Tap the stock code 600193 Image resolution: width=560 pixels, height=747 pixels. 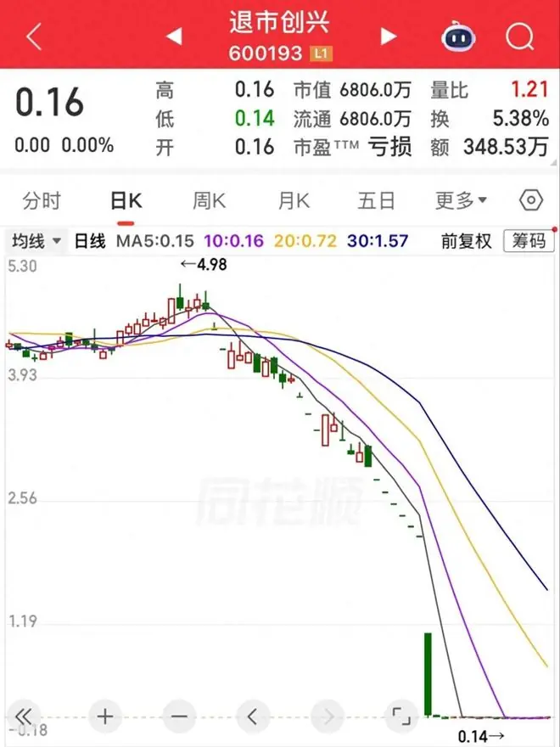266,53
